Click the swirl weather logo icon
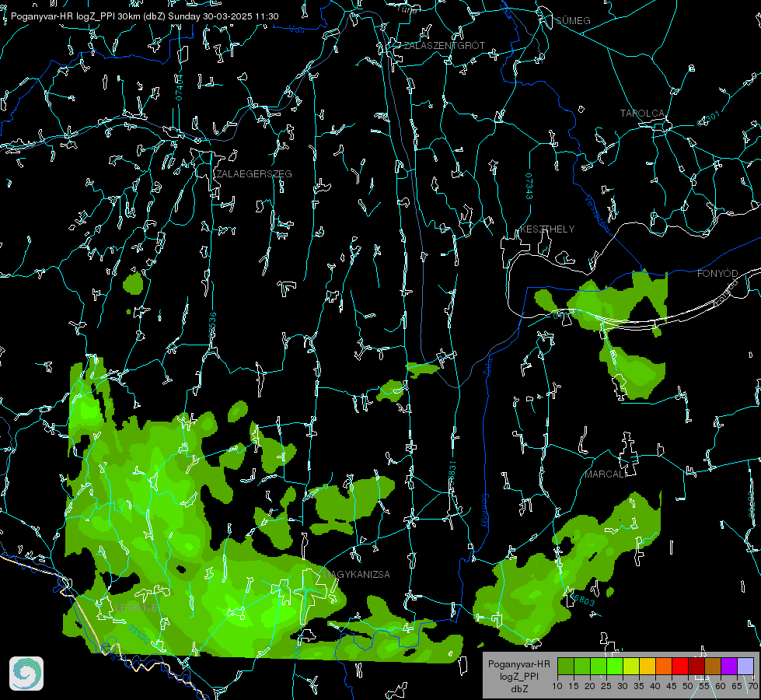 [x=26, y=674]
